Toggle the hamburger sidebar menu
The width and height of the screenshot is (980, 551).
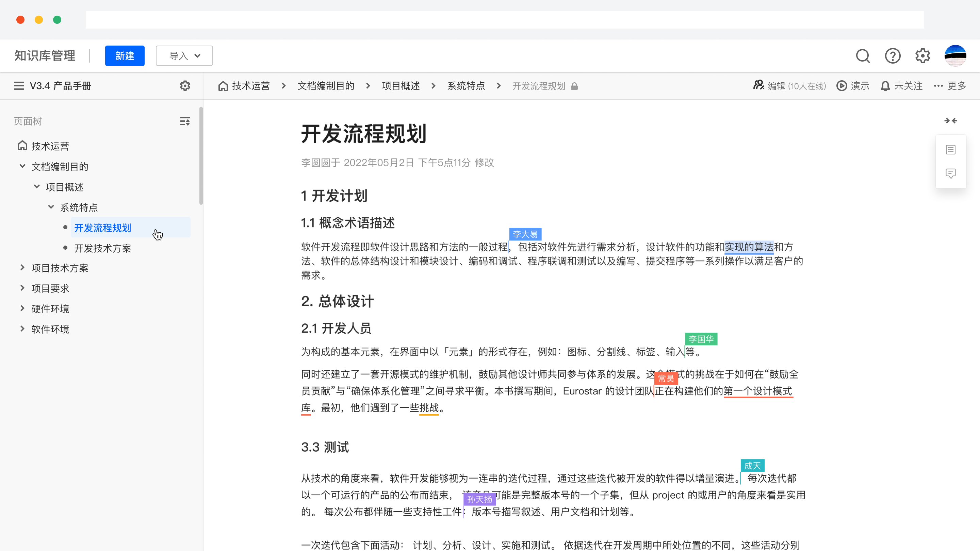(x=19, y=86)
